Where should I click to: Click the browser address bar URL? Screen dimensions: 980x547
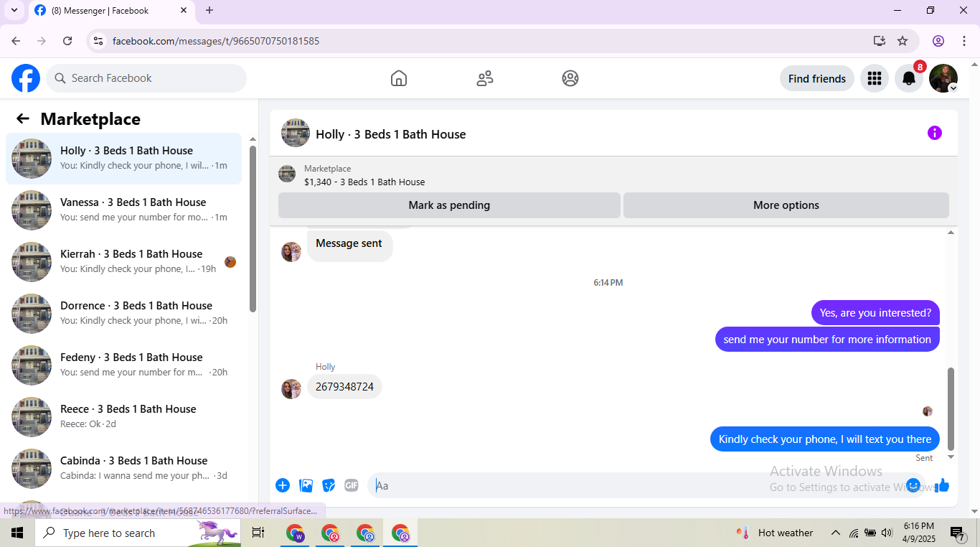tap(216, 41)
